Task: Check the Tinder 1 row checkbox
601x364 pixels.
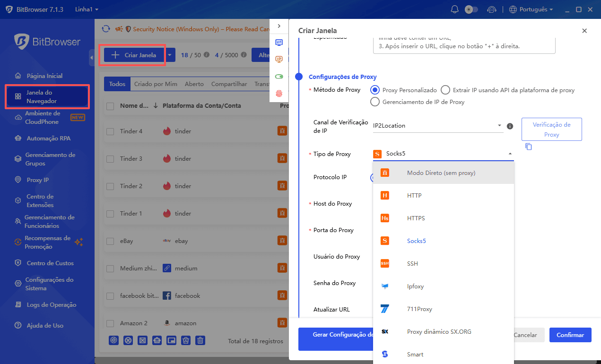Action: (x=110, y=214)
